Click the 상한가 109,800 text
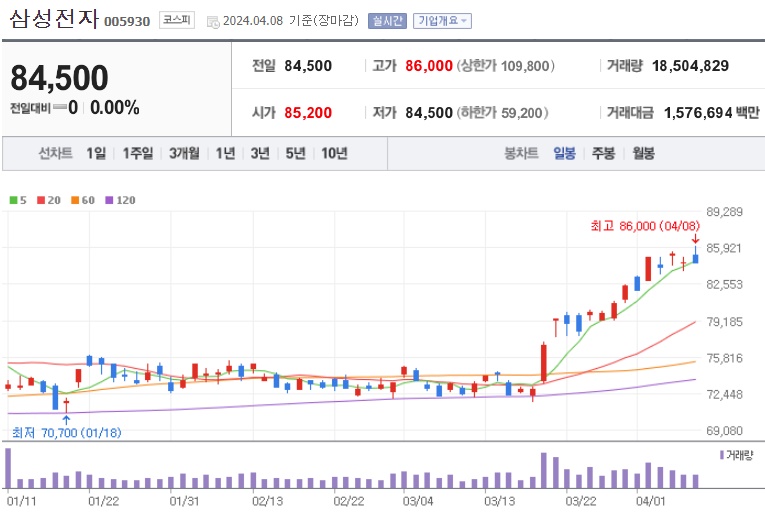 coord(506,66)
